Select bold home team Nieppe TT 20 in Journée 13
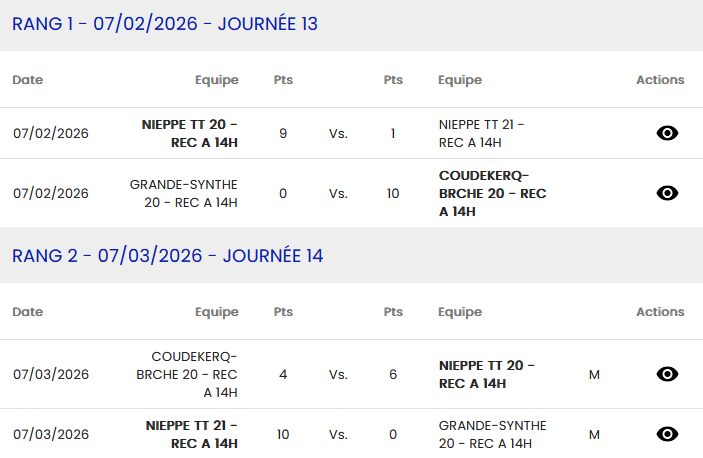Image resolution: width=703 pixels, height=458 pixels. point(190,133)
